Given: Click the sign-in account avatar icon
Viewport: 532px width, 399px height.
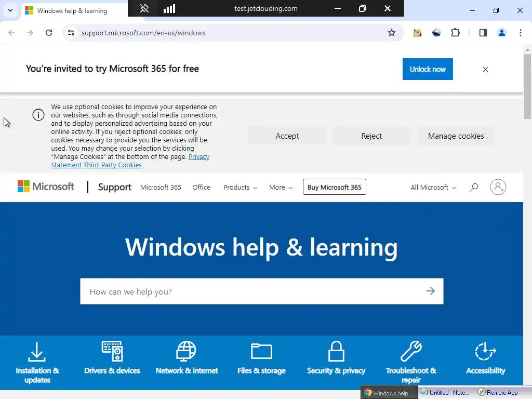Looking at the screenshot, I should point(498,187).
